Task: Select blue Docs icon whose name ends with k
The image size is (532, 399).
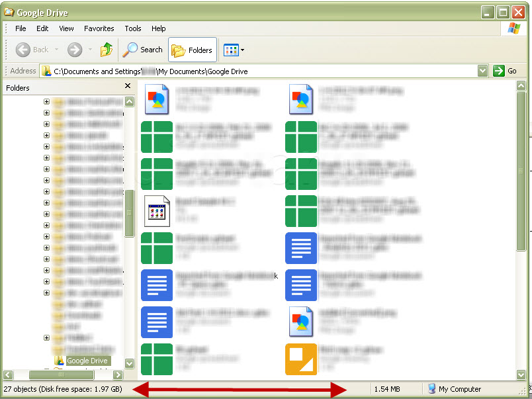Action: pos(156,285)
